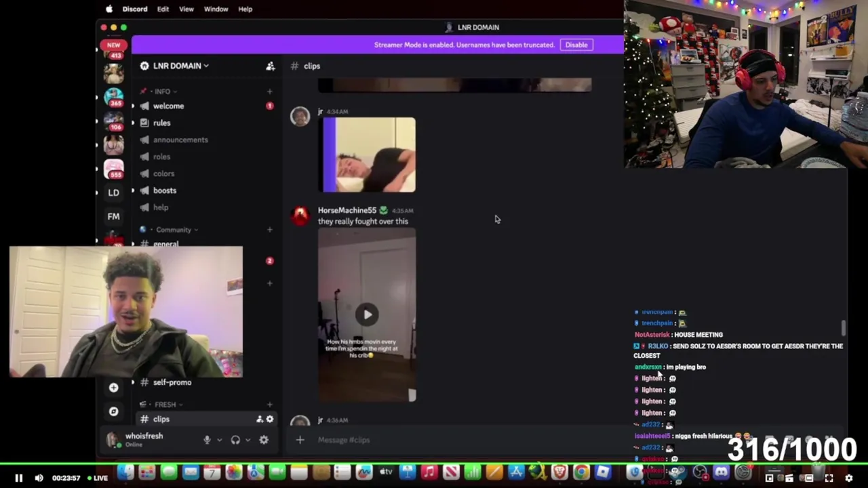Image resolution: width=868 pixels, height=488 pixels.
Task: Click the whoisfresh user avatar panel
Action: tap(144, 439)
